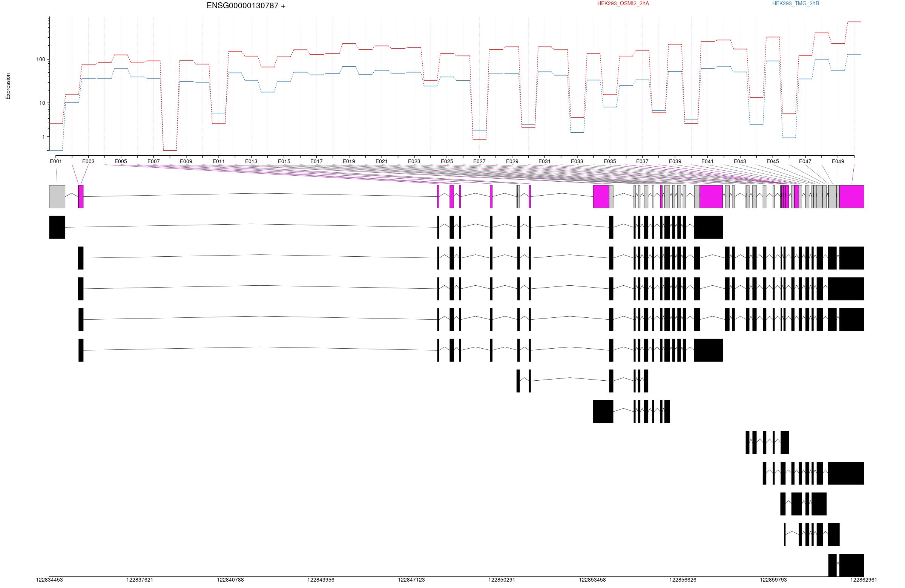Click genomic coordinate 122850291
This screenshot has width=905, height=588.
click(x=502, y=580)
